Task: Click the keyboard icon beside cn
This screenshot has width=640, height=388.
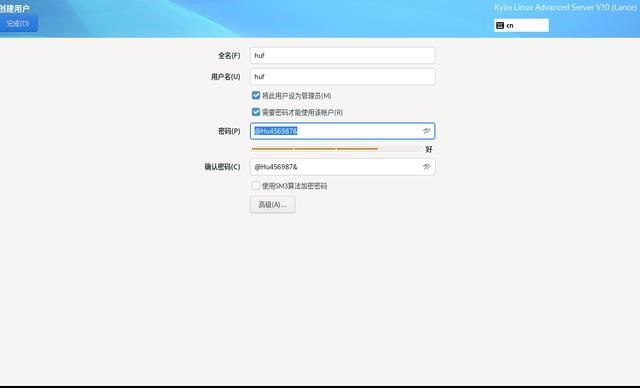Action: (500, 25)
